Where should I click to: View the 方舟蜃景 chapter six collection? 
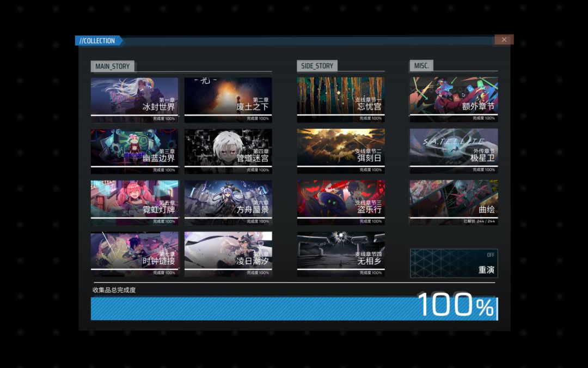point(228,203)
